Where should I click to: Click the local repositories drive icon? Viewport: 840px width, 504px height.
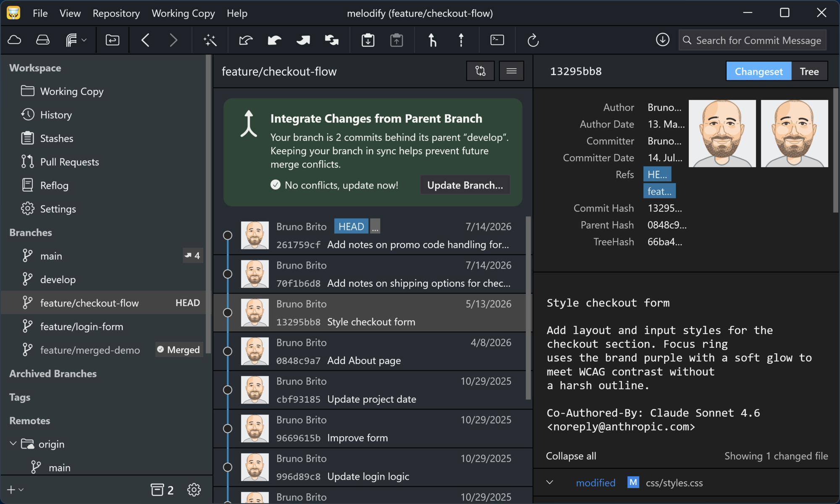point(43,40)
